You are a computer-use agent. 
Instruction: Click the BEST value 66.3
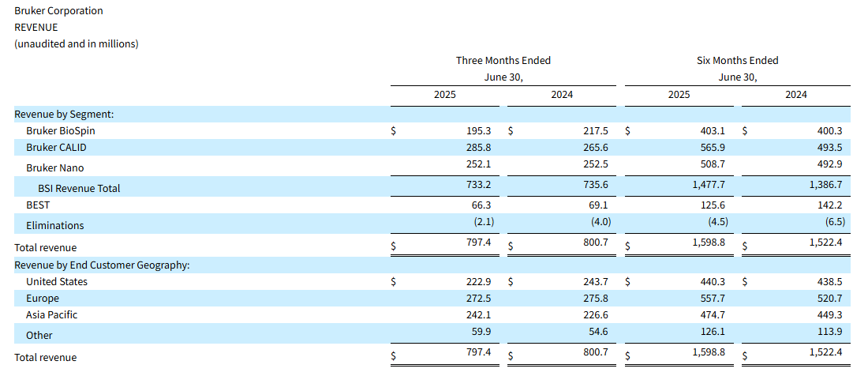[x=481, y=205]
